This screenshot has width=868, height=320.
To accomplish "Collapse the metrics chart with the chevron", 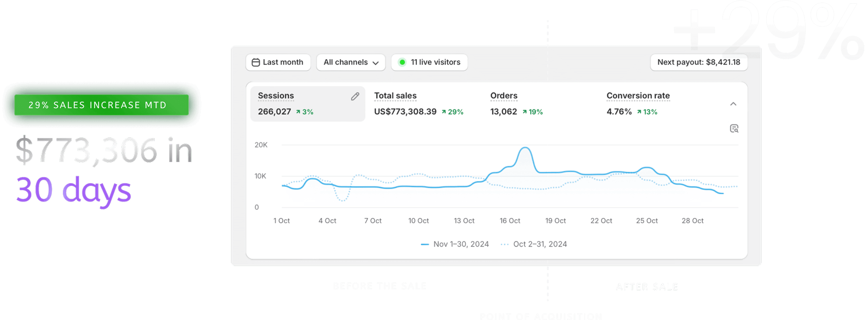I will (733, 104).
